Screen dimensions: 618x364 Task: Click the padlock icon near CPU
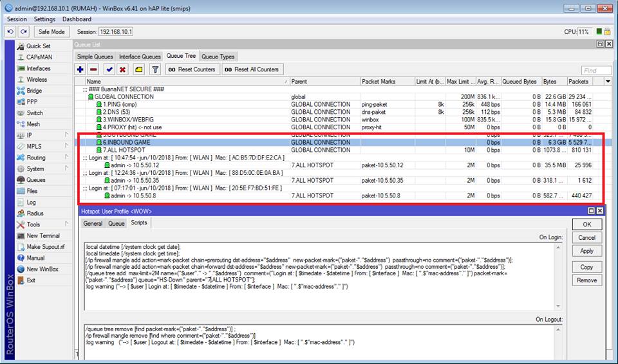(607, 32)
